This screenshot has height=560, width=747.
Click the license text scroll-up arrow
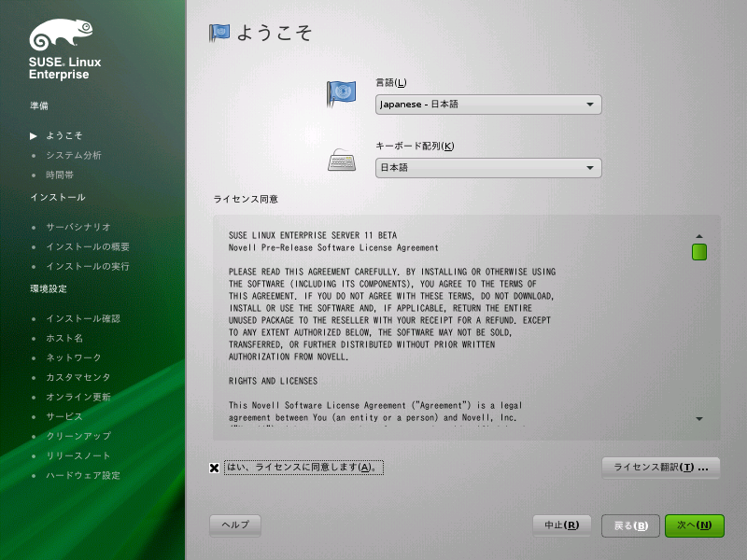699,236
